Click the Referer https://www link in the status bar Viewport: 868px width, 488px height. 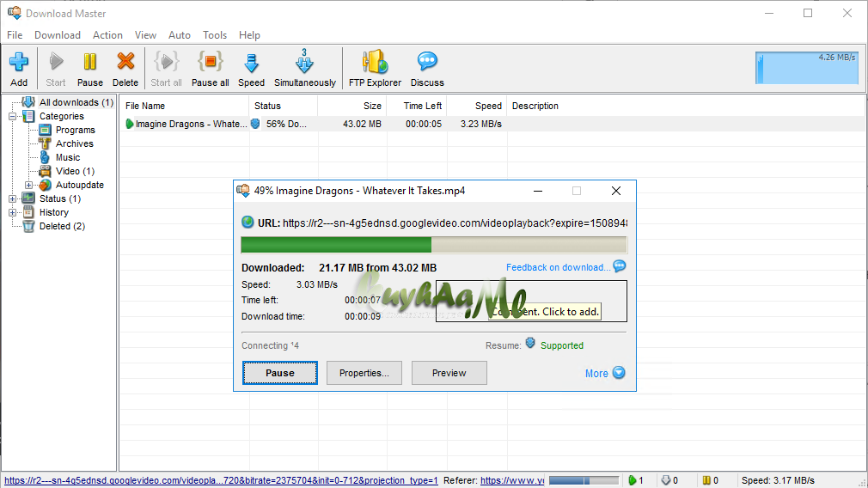point(512,481)
